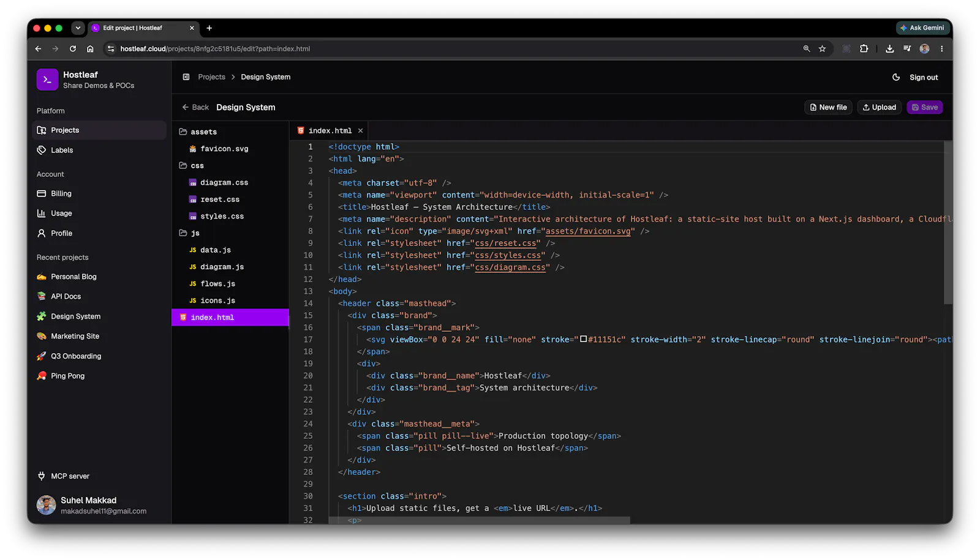Viewport: 980px width, 560px height.
Task: Go back in browser history
Action: click(x=38, y=48)
